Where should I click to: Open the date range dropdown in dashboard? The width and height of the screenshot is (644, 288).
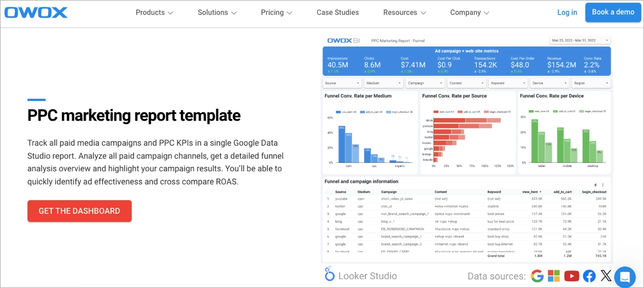(x=580, y=40)
